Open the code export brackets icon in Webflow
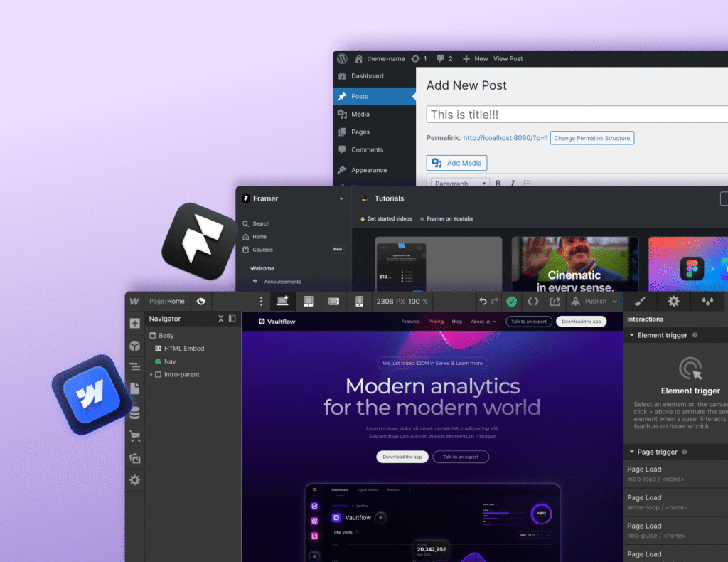The height and width of the screenshot is (562, 728). click(533, 302)
